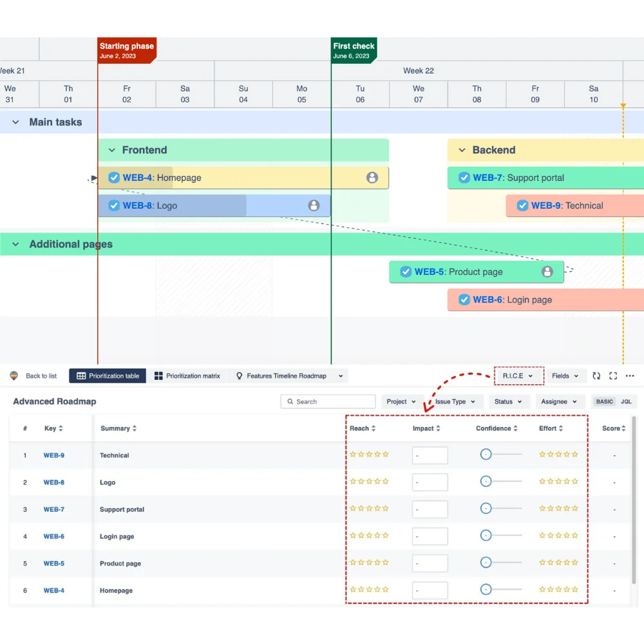This screenshot has width=644, height=644.
Task: Open issue WEB-5 key link in table
Action: (54, 563)
